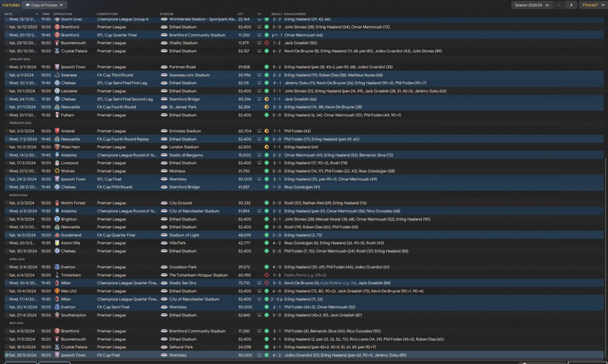
Task: Open the Man Utd club crest
Action: (x=57, y=291)
